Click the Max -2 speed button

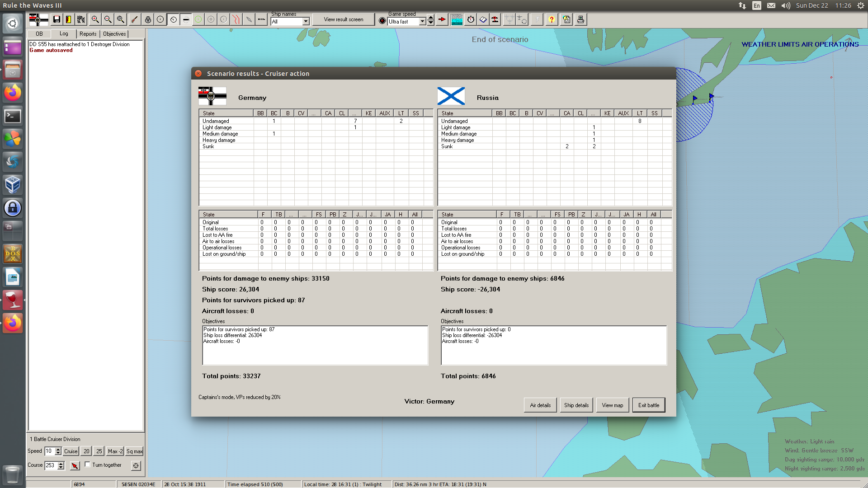(x=115, y=451)
